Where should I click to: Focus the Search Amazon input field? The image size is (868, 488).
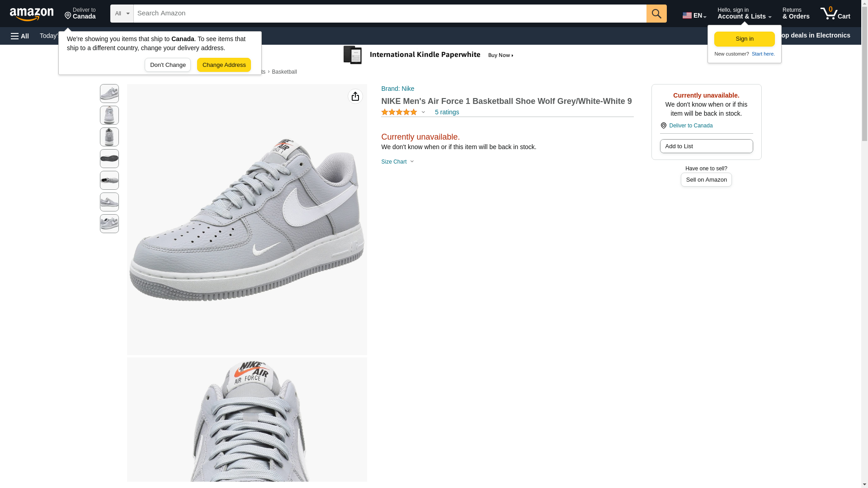point(390,14)
